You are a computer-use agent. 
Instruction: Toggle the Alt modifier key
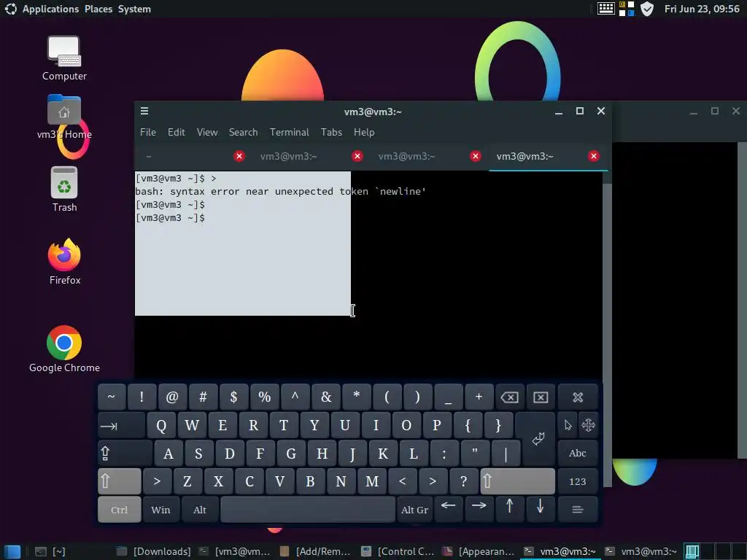pyautogui.click(x=200, y=510)
